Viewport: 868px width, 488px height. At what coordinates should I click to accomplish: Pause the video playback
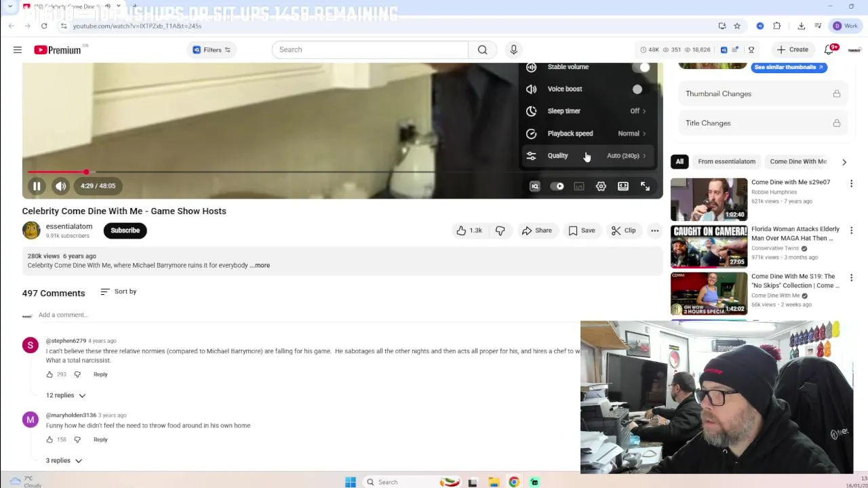click(37, 186)
